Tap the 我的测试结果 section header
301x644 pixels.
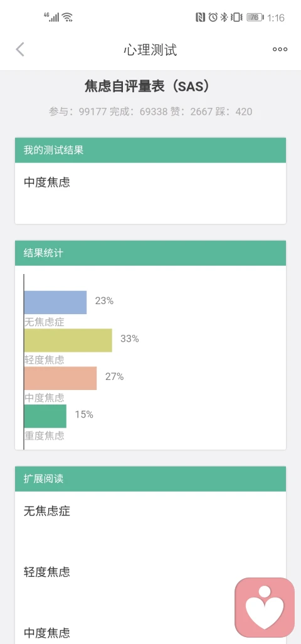(x=150, y=150)
